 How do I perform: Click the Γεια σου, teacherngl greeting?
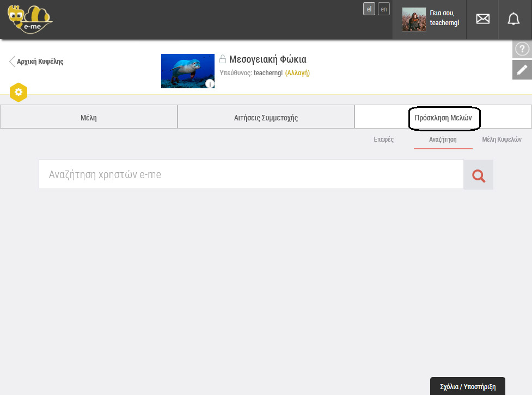[x=444, y=18]
